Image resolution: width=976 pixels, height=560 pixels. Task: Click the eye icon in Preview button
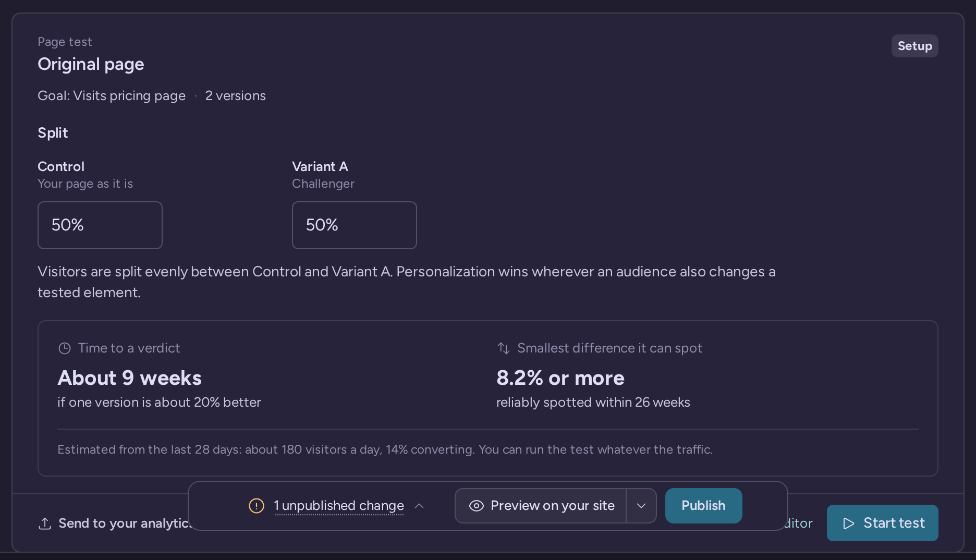(477, 506)
